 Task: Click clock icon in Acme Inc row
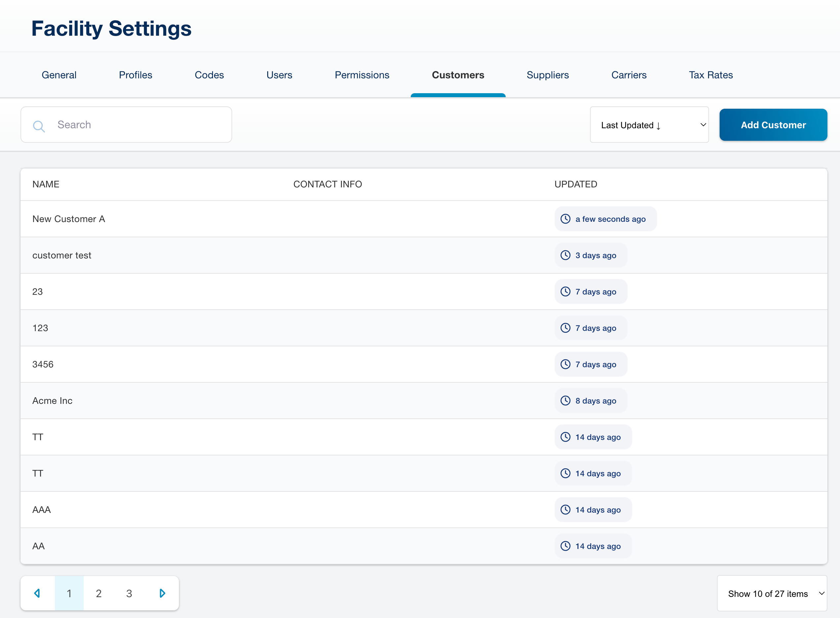(x=565, y=401)
